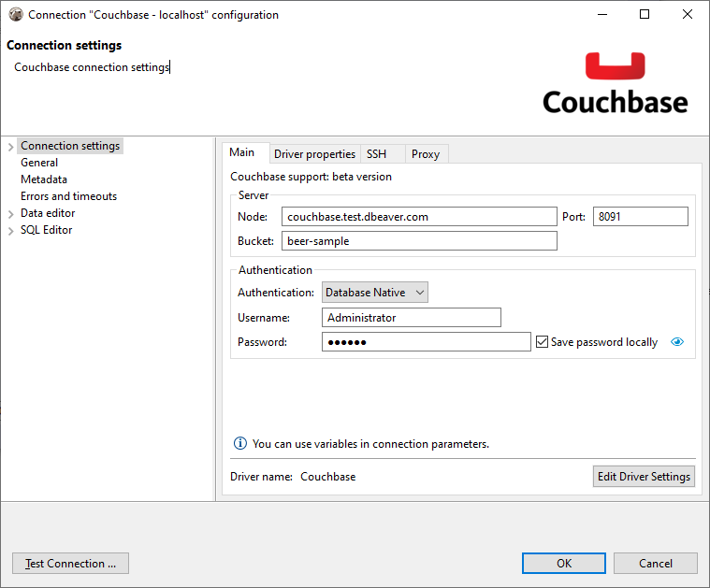Screen dimensions: 710x588
Task: Open the Proxy tab
Action: tap(426, 154)
